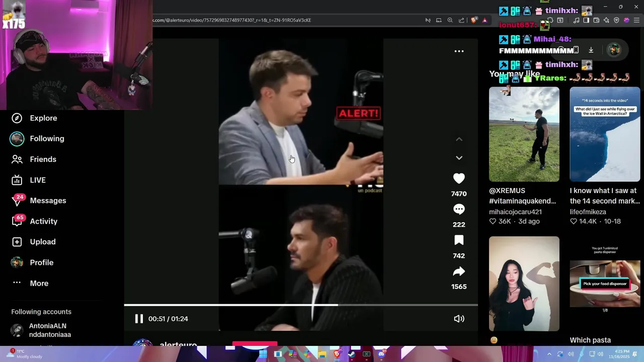Open the Brave VPN shield icon
The width and height of the screenshot is (644, 362).
point(616,21)
